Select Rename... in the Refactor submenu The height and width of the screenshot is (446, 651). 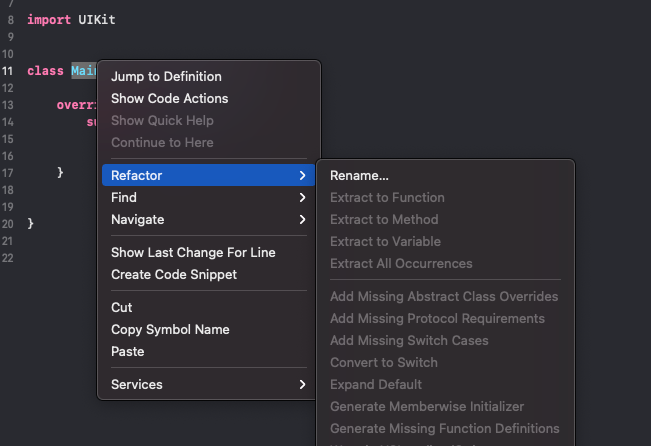coord(359,175)
